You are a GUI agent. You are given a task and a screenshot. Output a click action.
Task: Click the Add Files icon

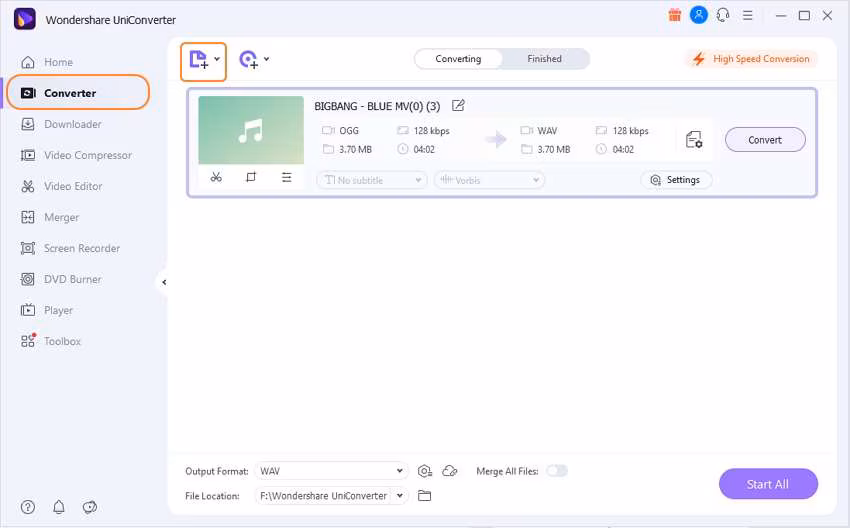coord(198,59)
